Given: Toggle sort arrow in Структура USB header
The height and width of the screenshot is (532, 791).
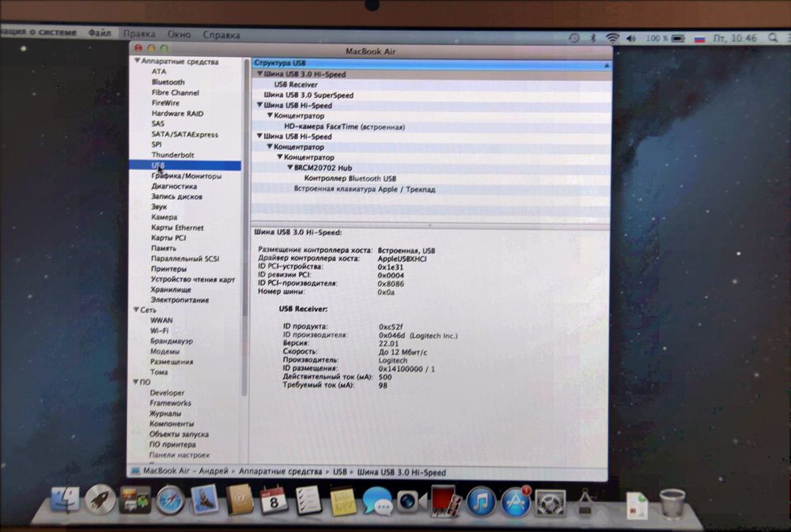Looking at the screenshot, I should click(x=607, y=65).
